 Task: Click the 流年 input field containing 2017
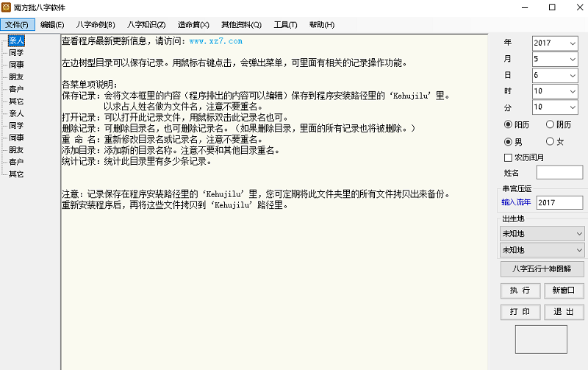point(559,202)
